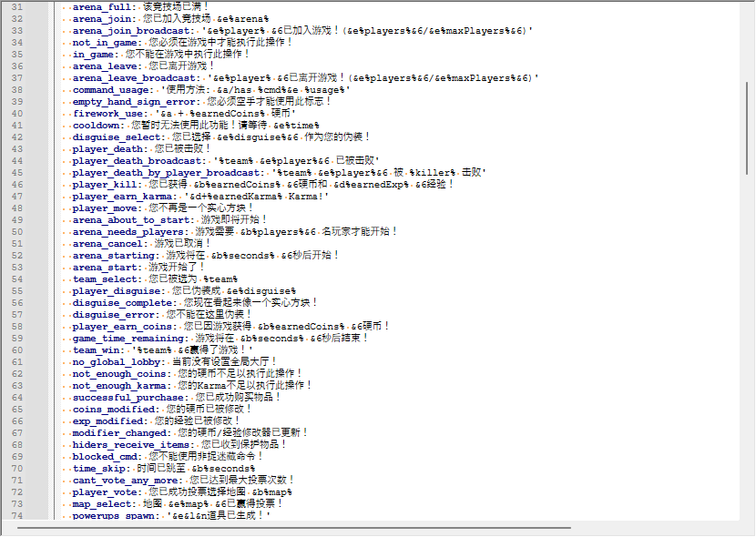Screen dimensions: 756x537
Task: Click the player_death_by_player_broadcast key
Action: coord(168,172)
